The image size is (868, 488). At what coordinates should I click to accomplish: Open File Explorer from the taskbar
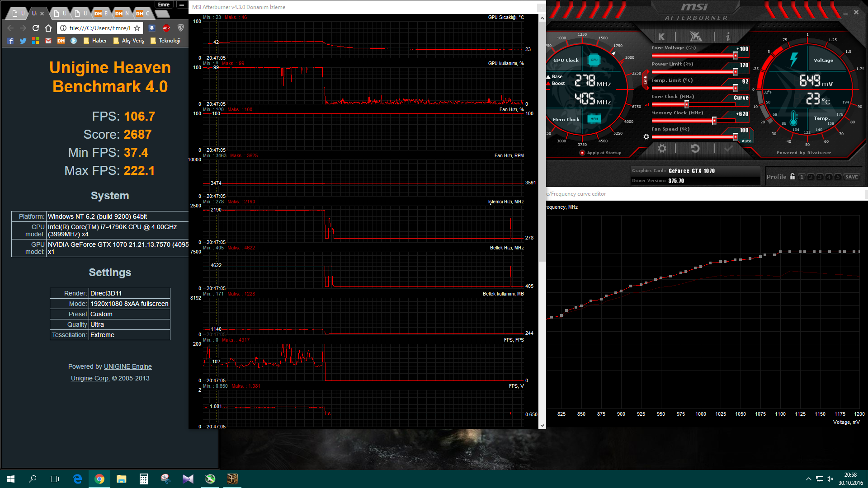click(121, 479)
